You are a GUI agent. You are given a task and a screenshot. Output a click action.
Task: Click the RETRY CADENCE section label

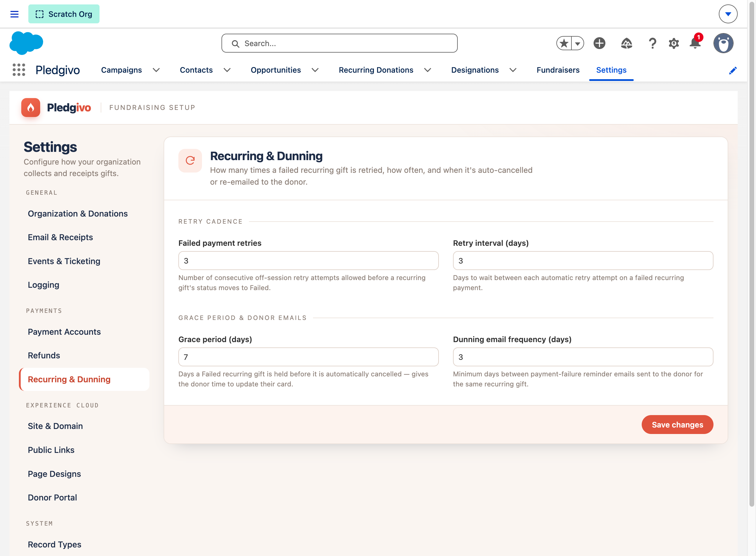click(x=211, y=222)
